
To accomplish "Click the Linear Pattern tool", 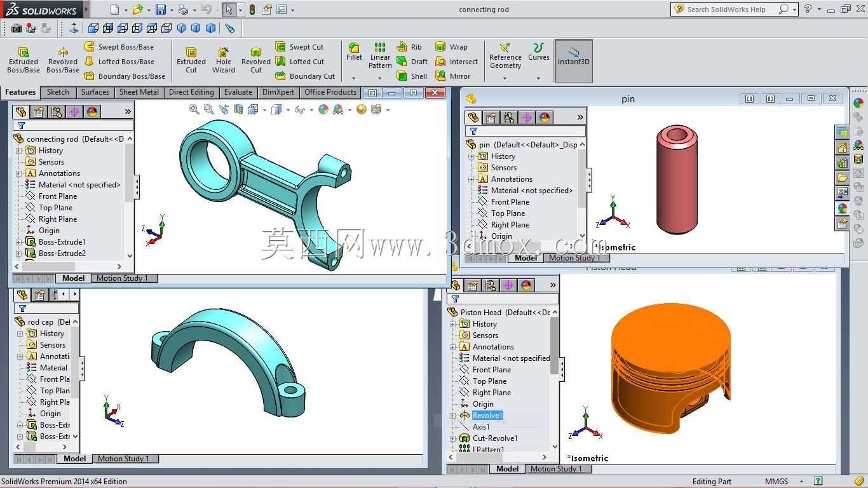I will tap(380, 56).
